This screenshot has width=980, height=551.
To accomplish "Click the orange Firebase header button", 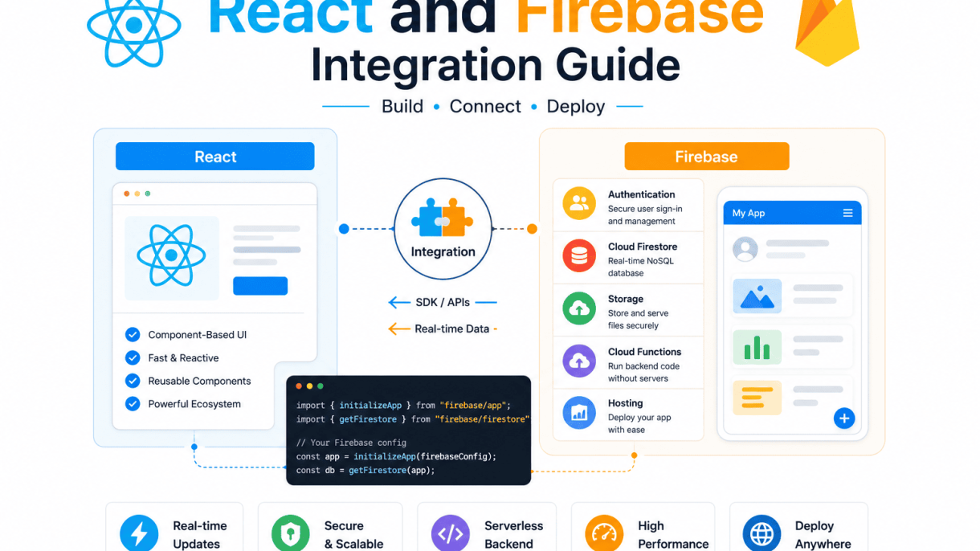I will [707, 157].
